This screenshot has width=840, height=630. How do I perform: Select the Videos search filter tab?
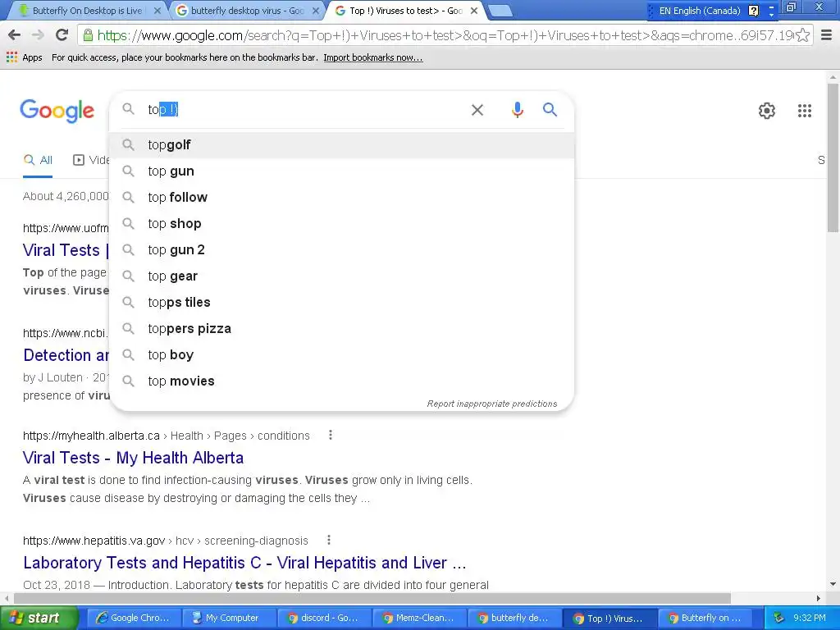tap(90, 160)
